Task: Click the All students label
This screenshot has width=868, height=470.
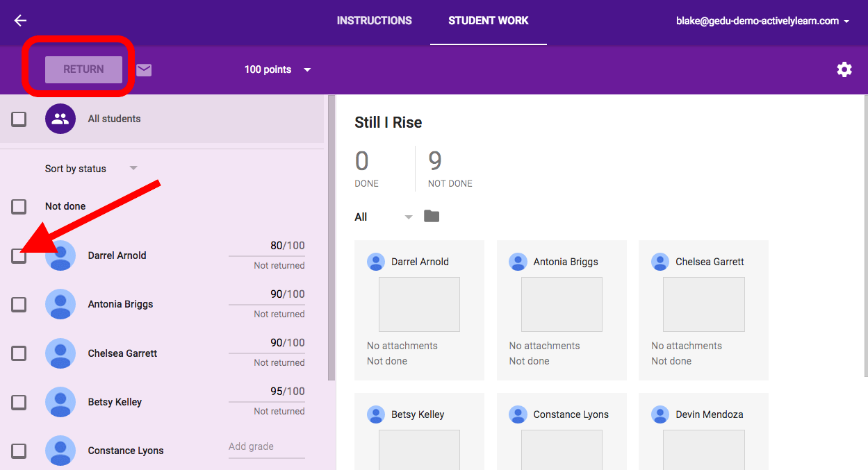Action: tap(114, 119)
